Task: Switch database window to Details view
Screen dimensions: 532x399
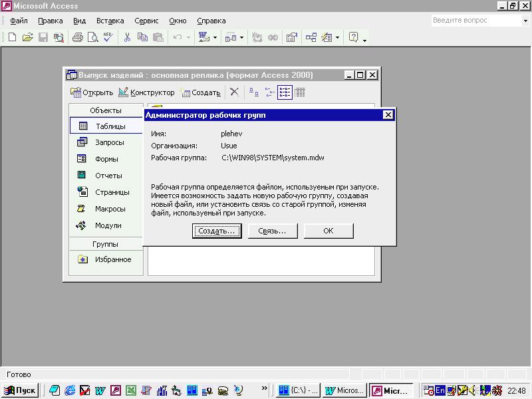Action: pos(300,92)
